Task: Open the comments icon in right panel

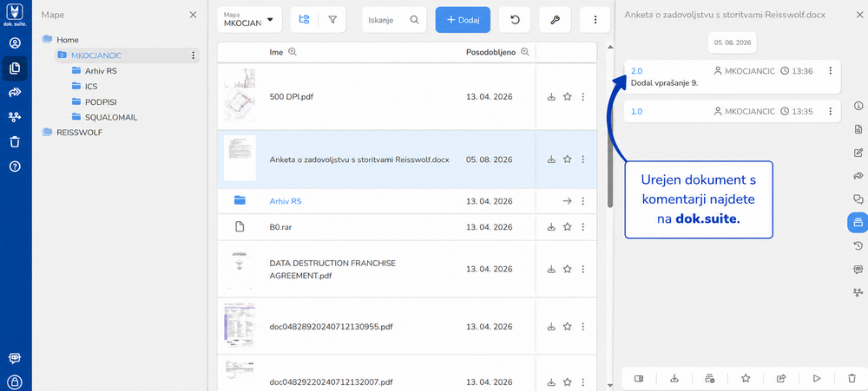Action: (858, 199)
